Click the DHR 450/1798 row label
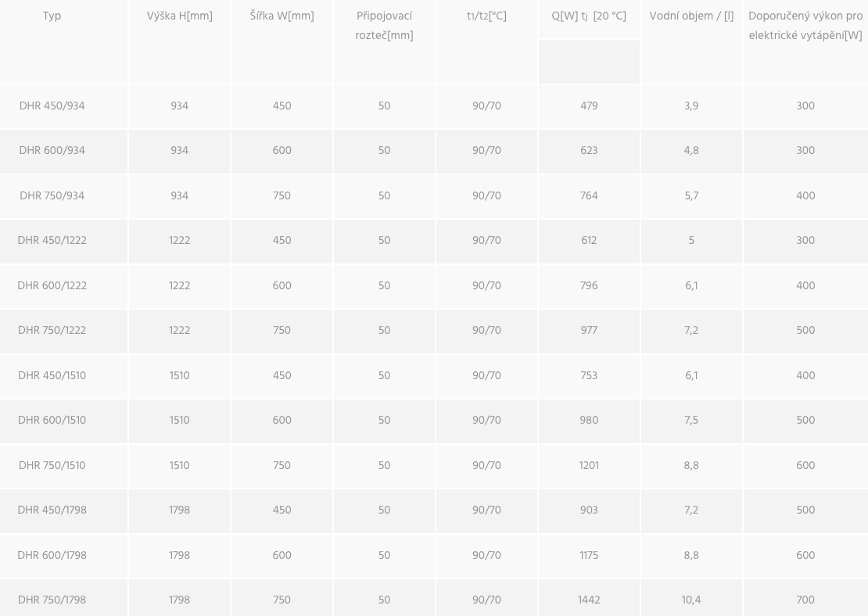Viewport: 868px width, 616px height. tap(52, 510)
